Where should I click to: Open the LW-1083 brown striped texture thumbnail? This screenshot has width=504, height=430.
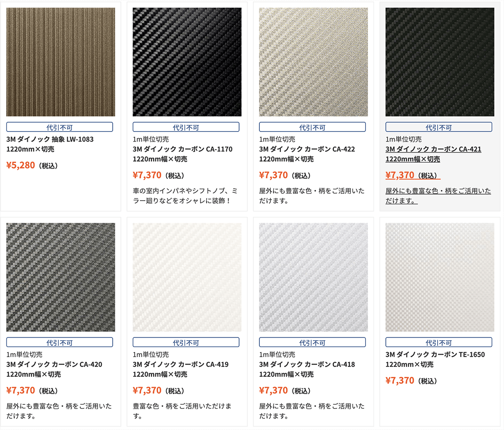[61, 62]
